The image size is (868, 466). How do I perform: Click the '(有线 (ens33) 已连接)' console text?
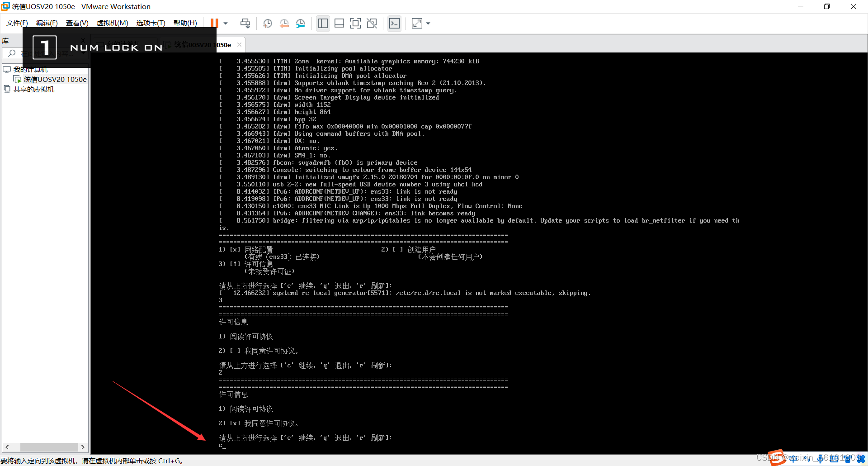(282, 257)
